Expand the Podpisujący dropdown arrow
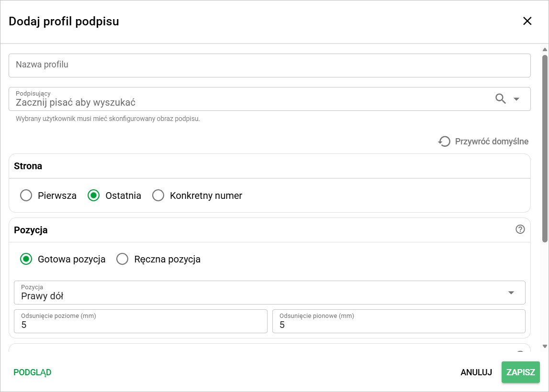 click(516, 99)
